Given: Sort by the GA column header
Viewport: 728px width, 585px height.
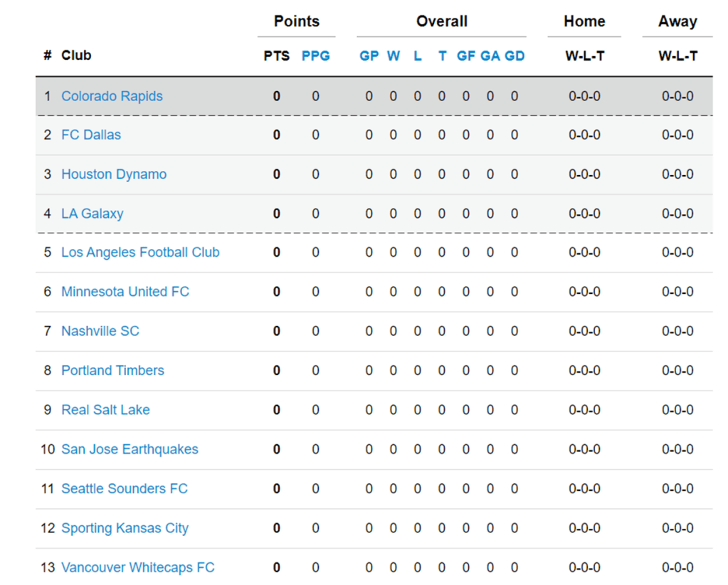Looking at the screenshot, I should [490, 56].
